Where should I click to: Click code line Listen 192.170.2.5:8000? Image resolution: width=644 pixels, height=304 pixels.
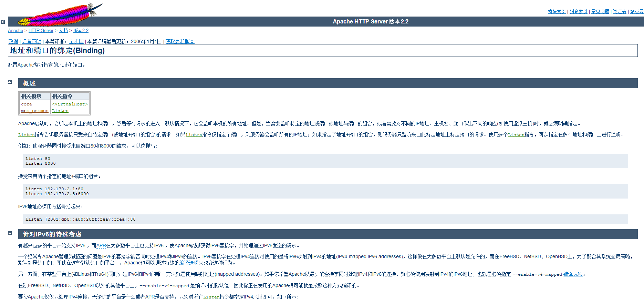(x=57, y=194)
